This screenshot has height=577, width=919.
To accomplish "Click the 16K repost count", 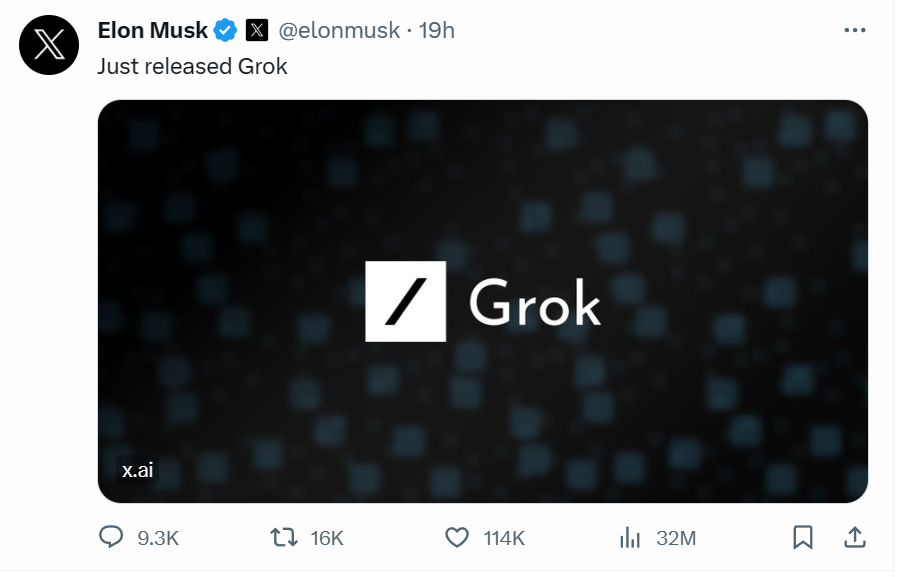I will [327, 538].
